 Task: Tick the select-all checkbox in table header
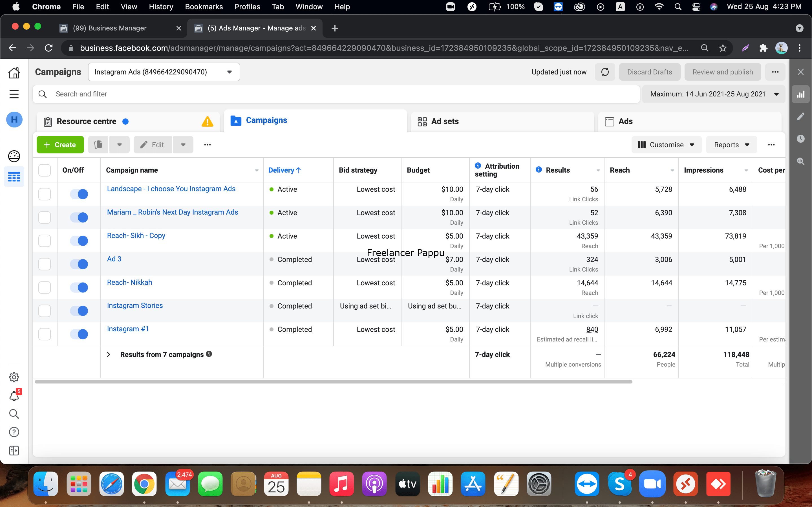coord(45,170)
